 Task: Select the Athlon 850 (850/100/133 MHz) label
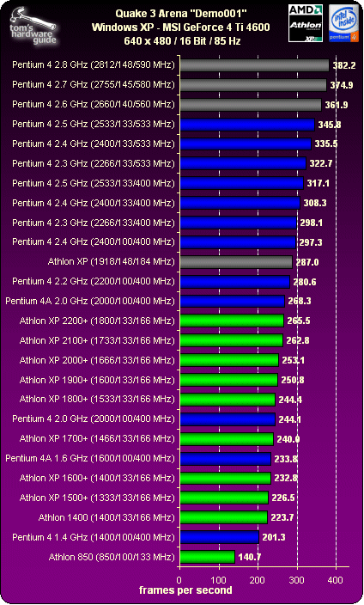tap(112, 557)
